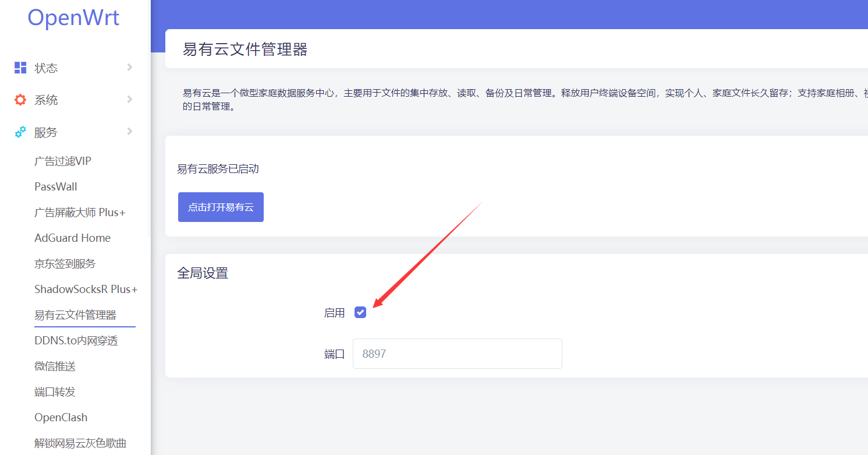This screenshot has height=455, width=868.
Task: Expand the 系统 menu chevron
Action: [130, 100]
